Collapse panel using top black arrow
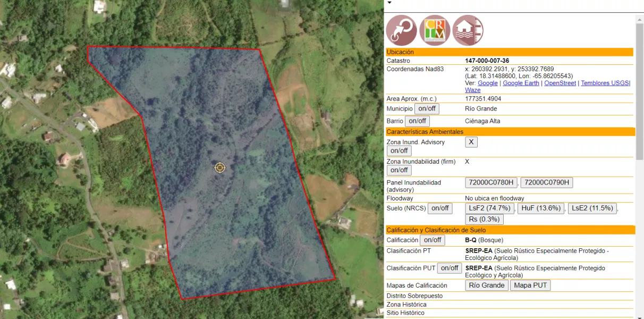 click(x=389, y=3)
